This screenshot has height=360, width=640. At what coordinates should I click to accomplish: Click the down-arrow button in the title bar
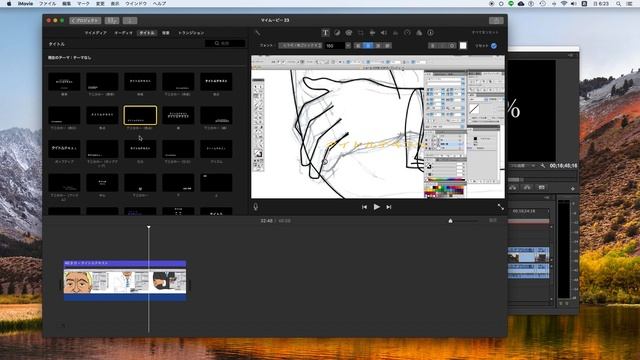130,20
